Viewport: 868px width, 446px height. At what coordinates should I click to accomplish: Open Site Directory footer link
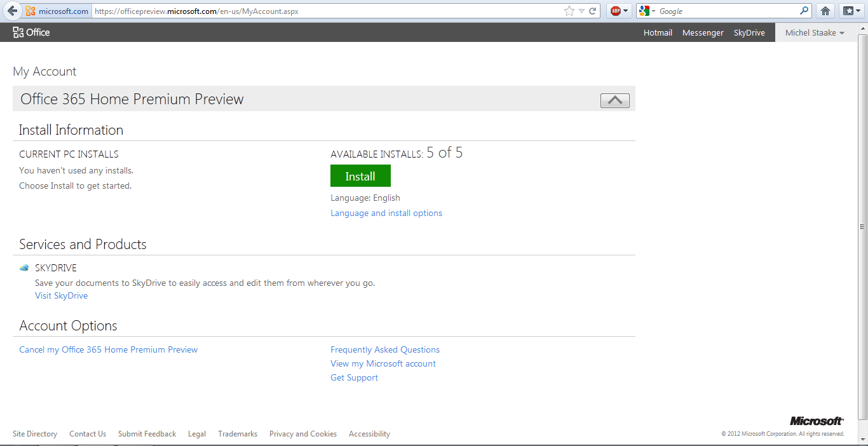click(x=35, y=434)
